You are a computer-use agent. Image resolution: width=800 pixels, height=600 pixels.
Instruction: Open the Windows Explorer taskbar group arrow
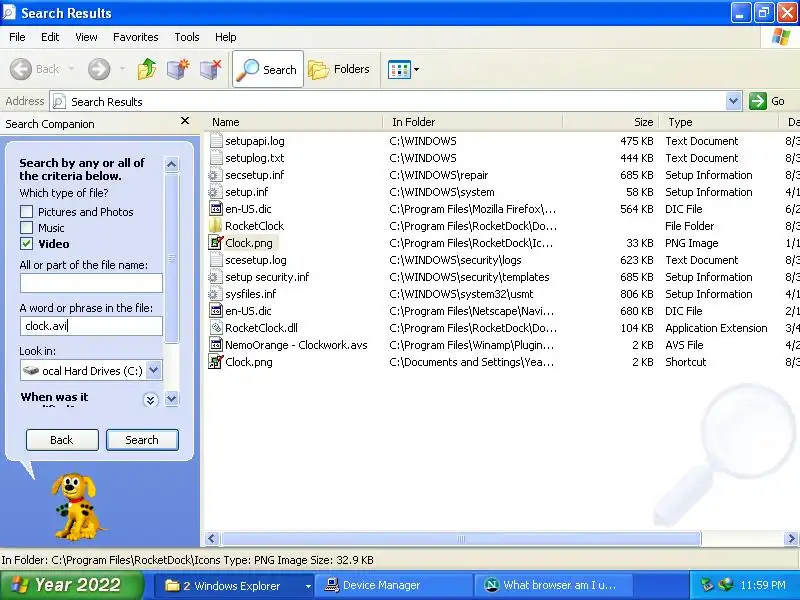pyautogui.click(x=308, y=586)
